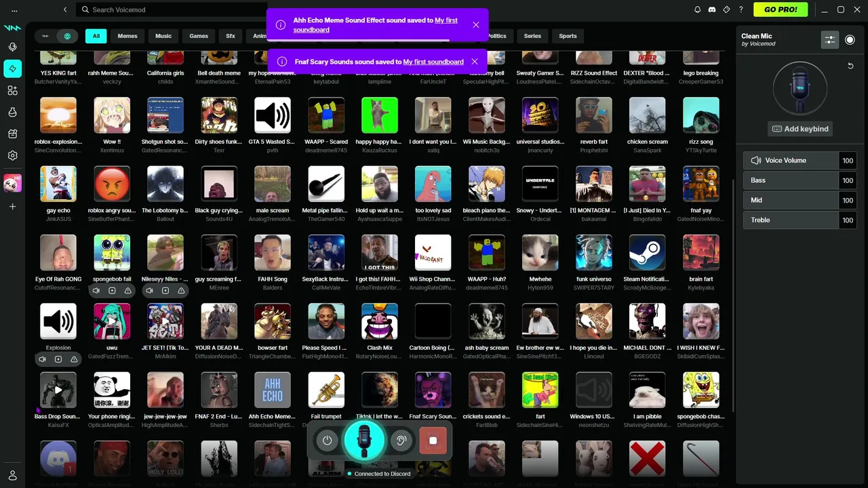Click the GO PRO! button
The width and height of the screenshot is (868, 488).
click(781, 9)
